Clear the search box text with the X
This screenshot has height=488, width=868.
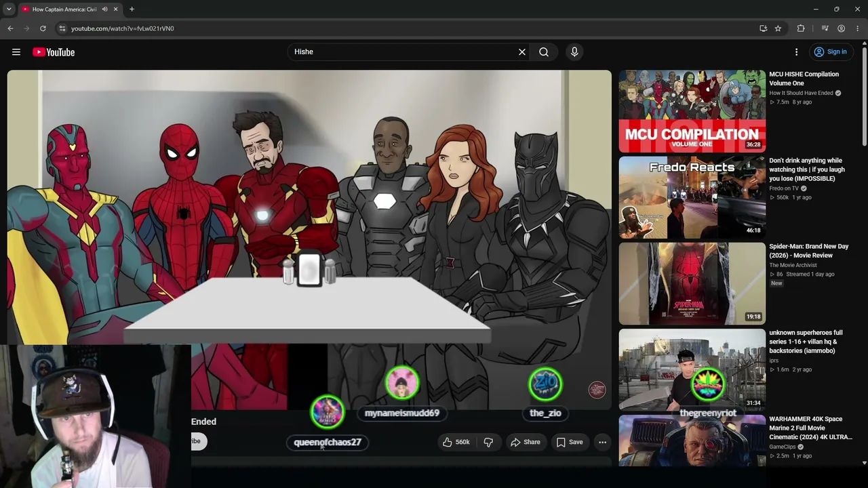pyautogui.click(x=522, y=52)
